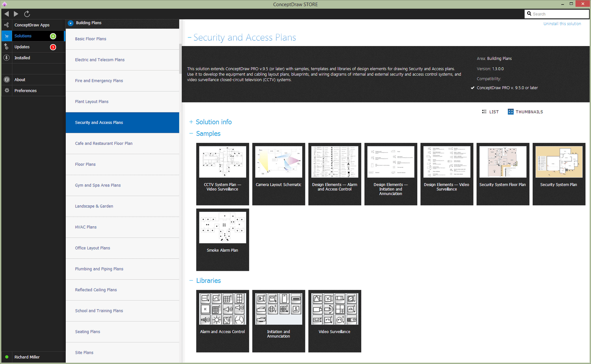This screenshot has height=364, width=591.
Task: Select School and Training Plans
Action: 123,311
